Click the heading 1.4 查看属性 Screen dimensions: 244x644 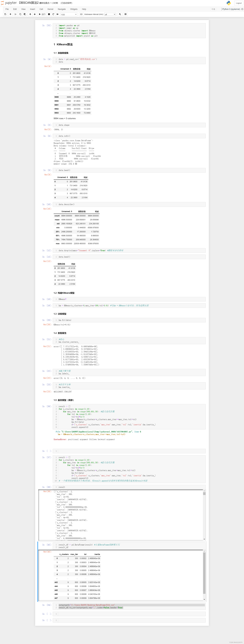coord(60,333)
